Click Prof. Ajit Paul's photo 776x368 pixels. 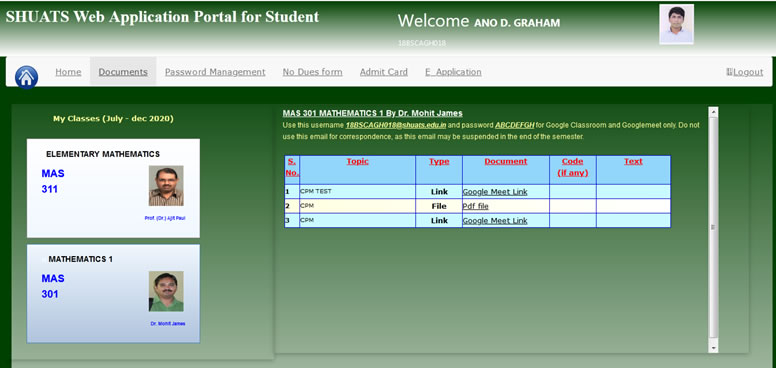click(166, 185)
